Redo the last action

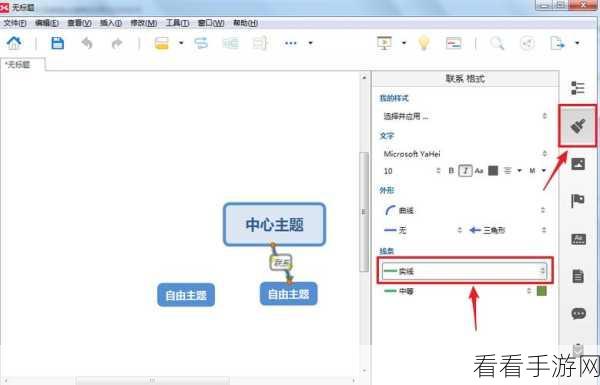tap(117, 43)
